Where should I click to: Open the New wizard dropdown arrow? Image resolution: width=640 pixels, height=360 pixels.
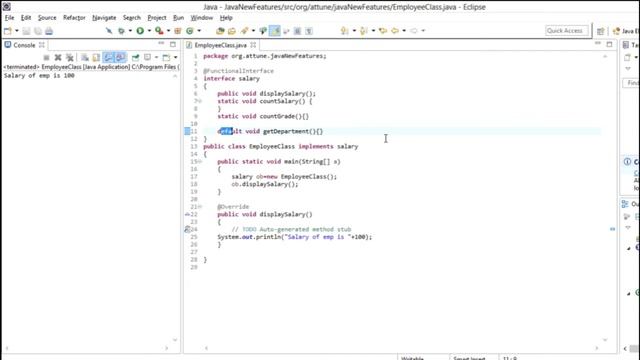point(16,31)
